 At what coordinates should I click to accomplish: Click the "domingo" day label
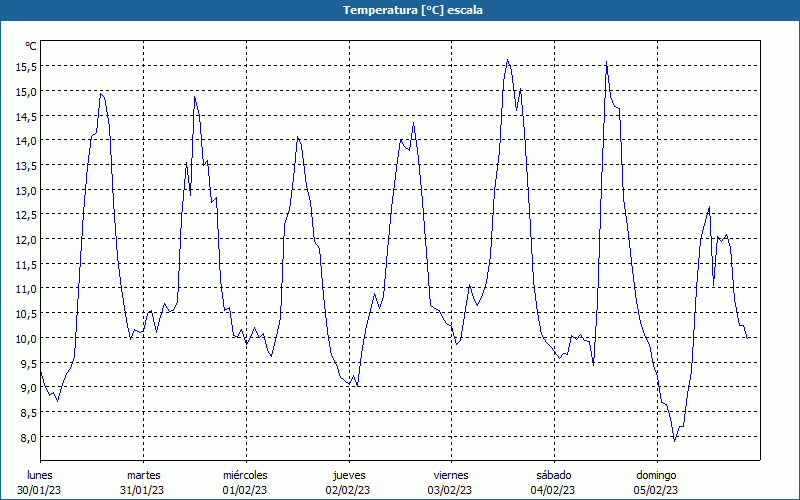pos(656,475)
